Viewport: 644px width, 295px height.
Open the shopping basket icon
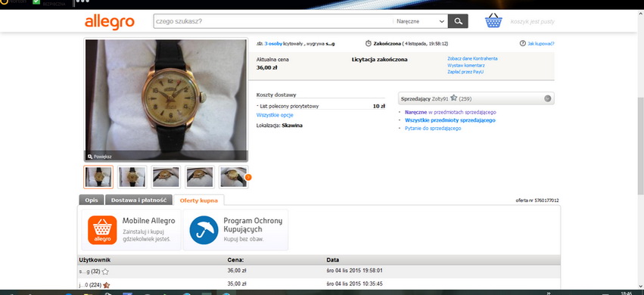493,20
